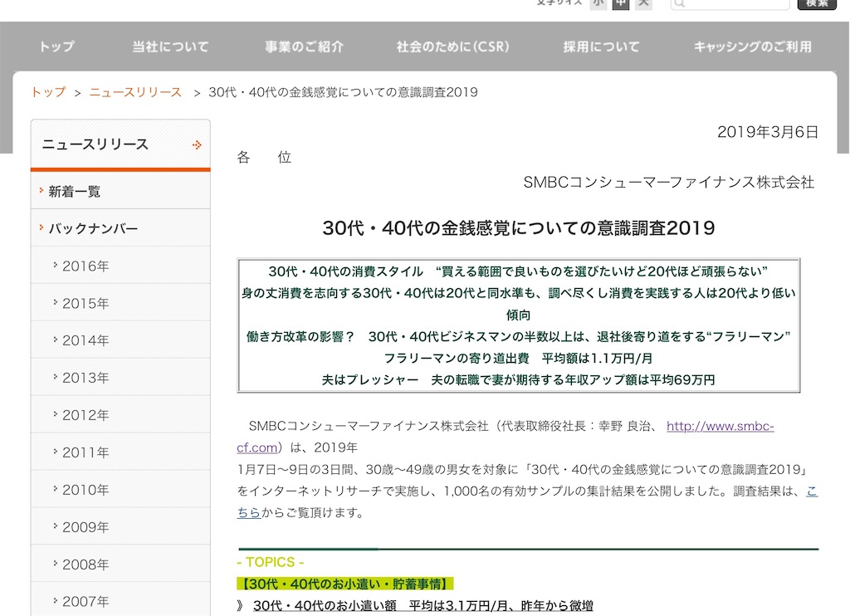The width and height of the screenshot is (850, 616).
Task: Open 社会のために(CSR) navigation item
Action: (x=452, y=46)
